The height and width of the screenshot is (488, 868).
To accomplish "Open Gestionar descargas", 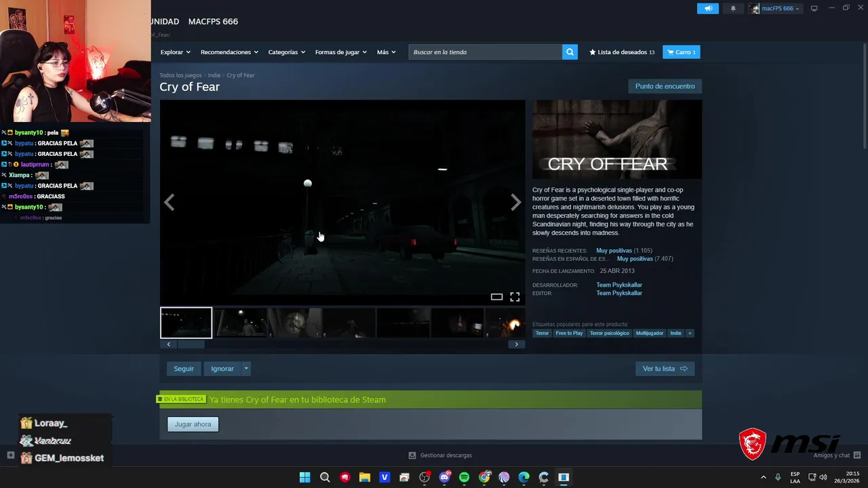I will tap(440, 455).
